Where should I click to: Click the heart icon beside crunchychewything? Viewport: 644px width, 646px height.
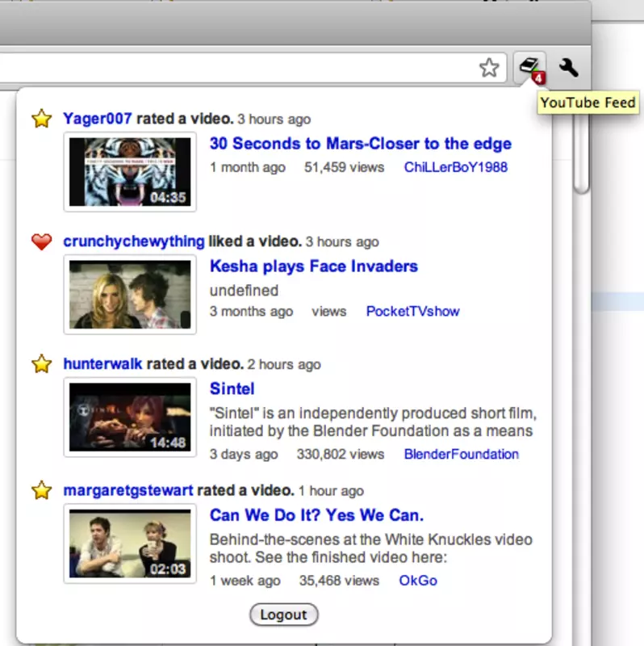point(42,241)
